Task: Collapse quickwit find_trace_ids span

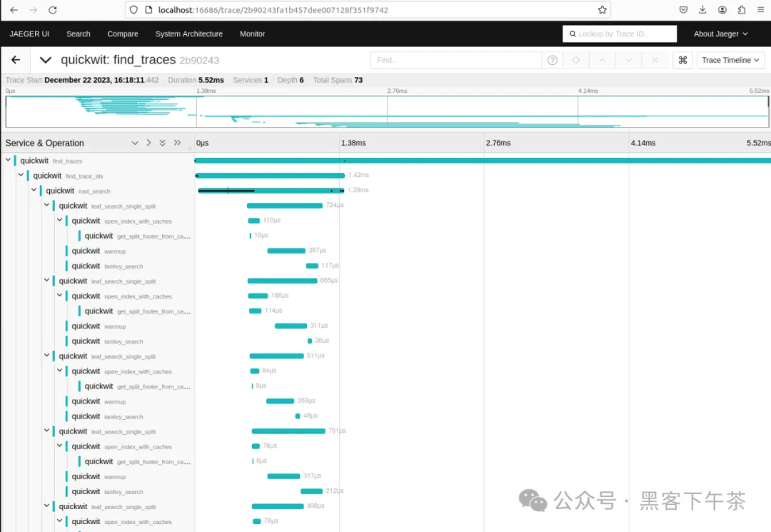Action: pyautogui.click(x=21, y=175)
